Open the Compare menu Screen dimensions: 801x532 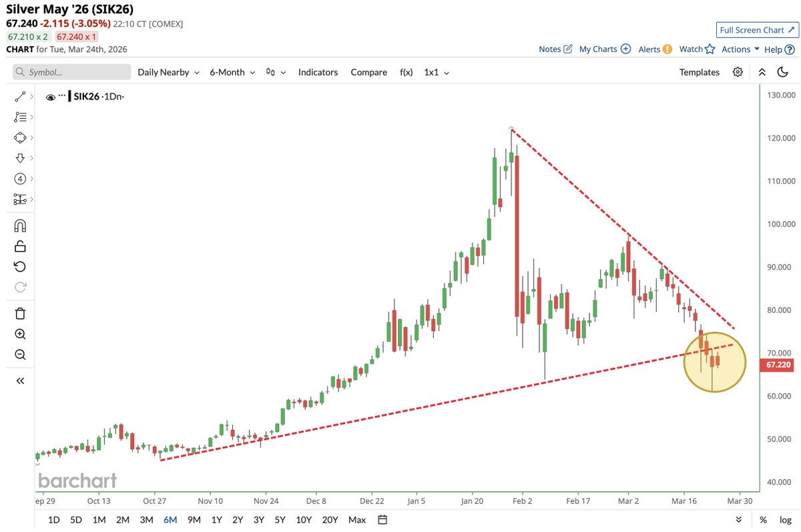point(368,72)
